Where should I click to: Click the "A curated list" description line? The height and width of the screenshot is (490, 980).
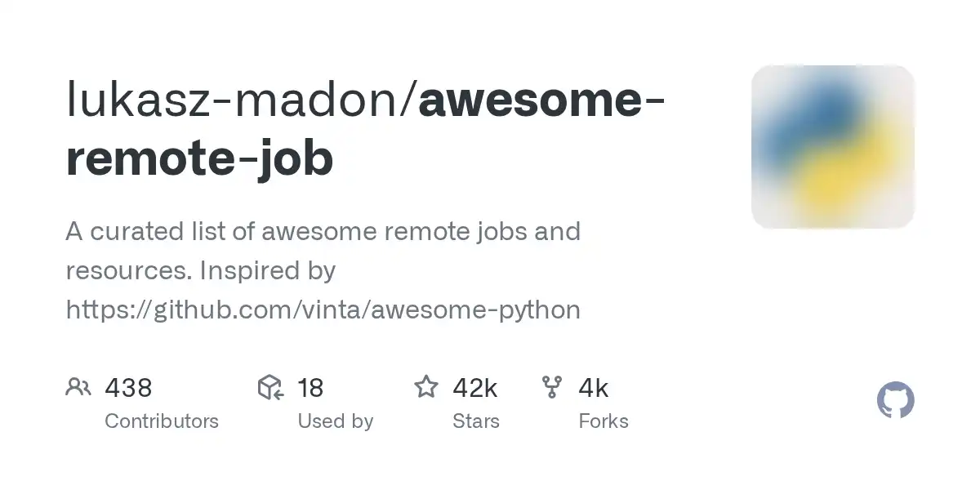pos(323,231)
